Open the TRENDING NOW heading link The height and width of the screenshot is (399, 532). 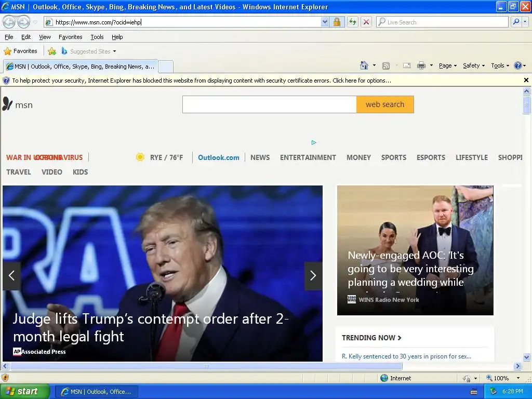click(x=371, y=338)
